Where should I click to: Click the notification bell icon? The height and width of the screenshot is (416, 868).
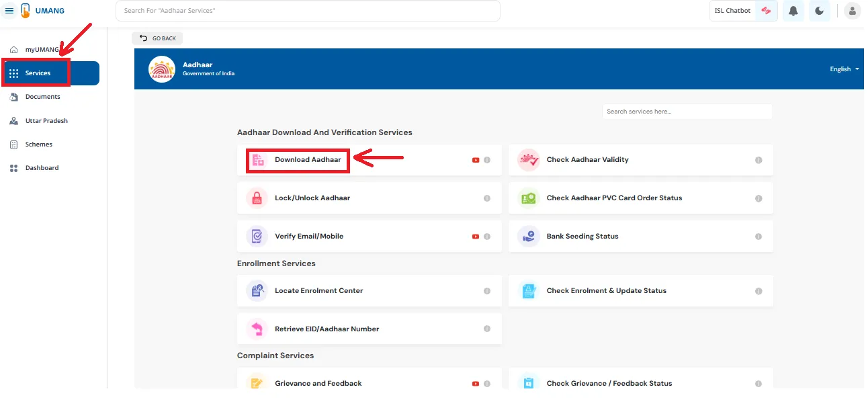coord(793,11)
